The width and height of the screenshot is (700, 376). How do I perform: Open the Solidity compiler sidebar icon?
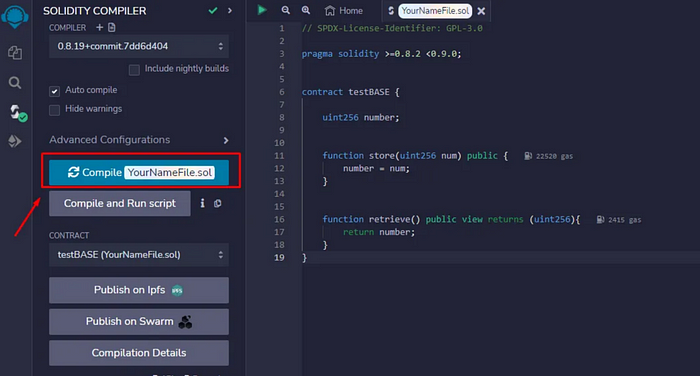click(18, 113)
